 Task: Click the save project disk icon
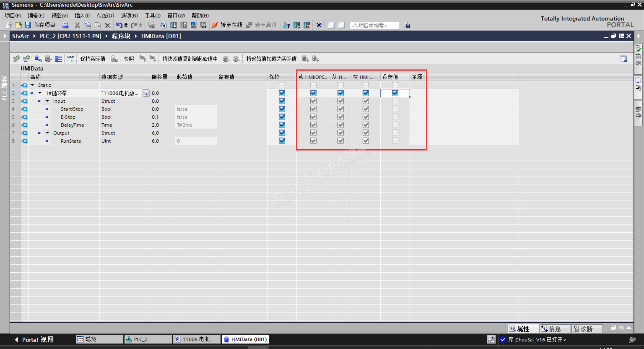pyautogui.click(x=27, y=25)
